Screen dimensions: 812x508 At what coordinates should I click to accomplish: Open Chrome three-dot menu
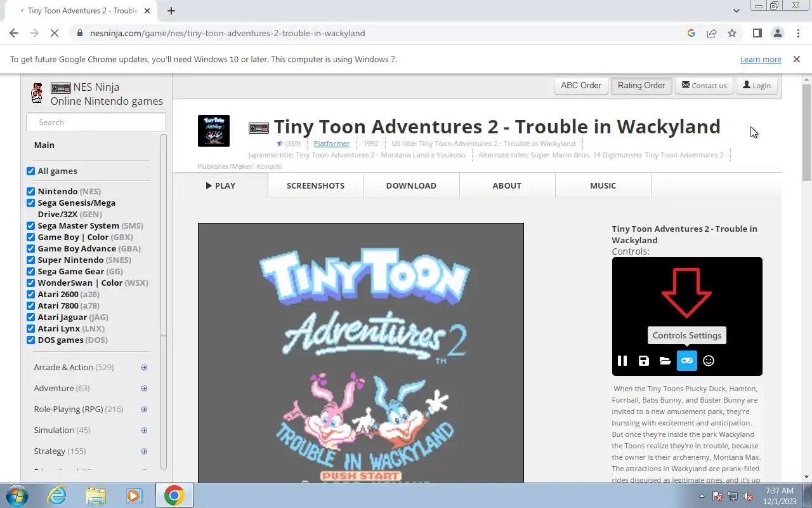(797, 33)
